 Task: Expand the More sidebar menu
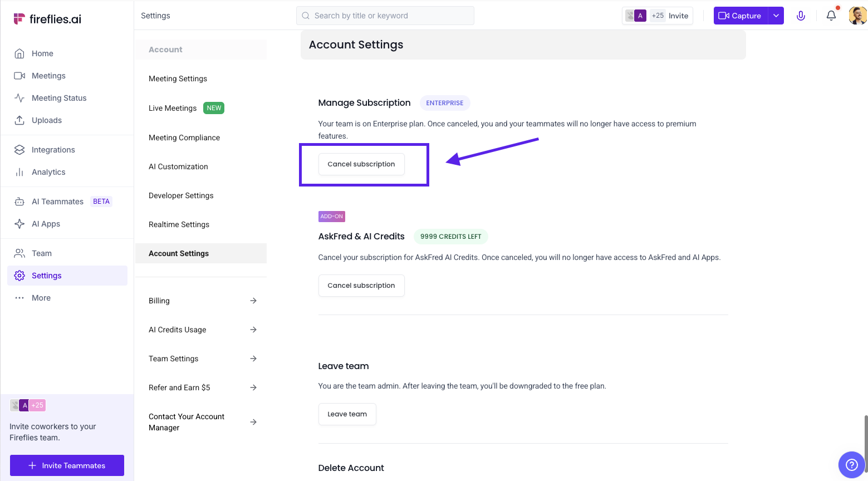pyautogui.click(x=41, y=298)
